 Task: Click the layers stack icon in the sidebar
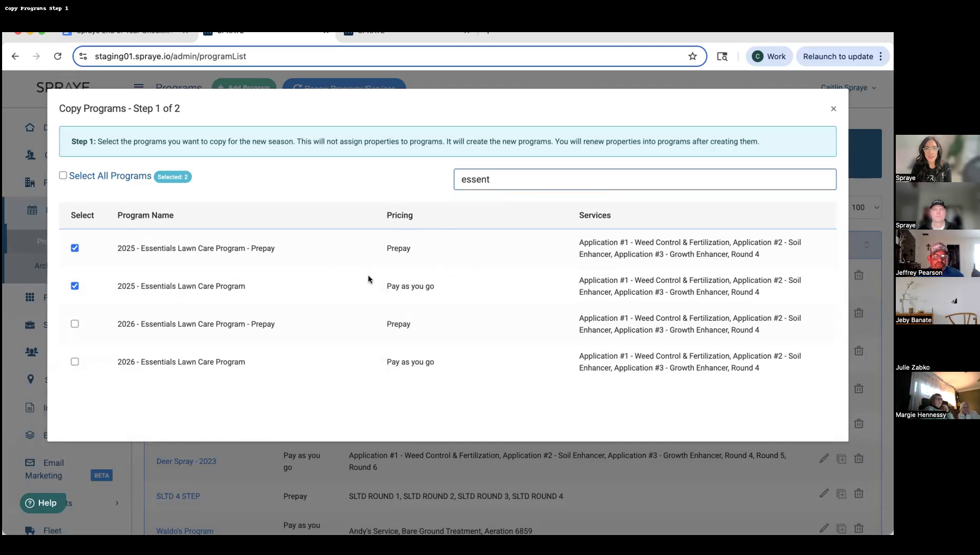tap(30, 435)
